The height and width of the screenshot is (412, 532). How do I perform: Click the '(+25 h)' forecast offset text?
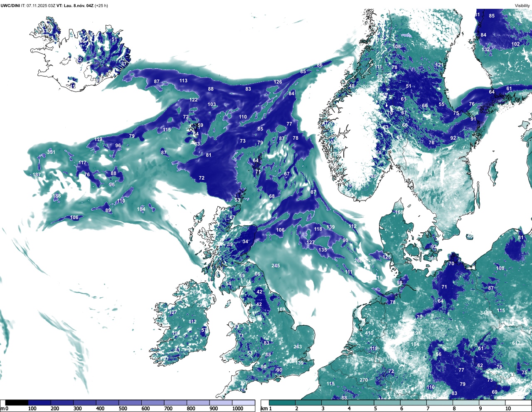coord(101,5)
